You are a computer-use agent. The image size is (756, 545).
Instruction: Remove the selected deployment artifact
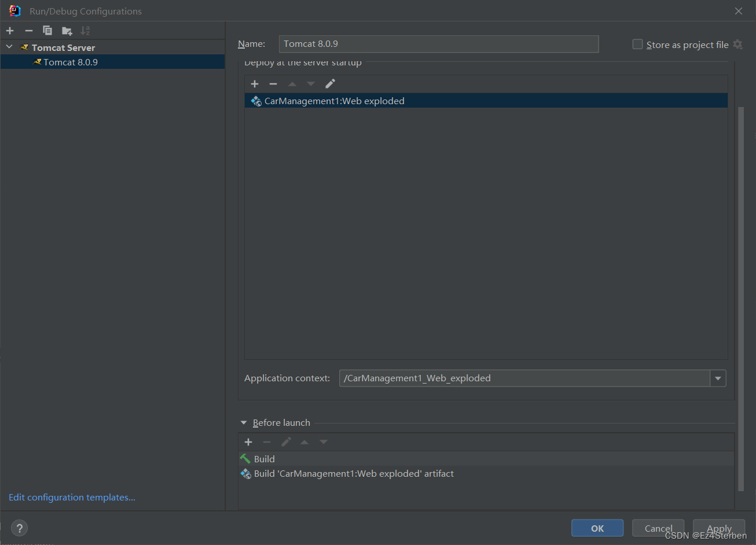point(273,84)
